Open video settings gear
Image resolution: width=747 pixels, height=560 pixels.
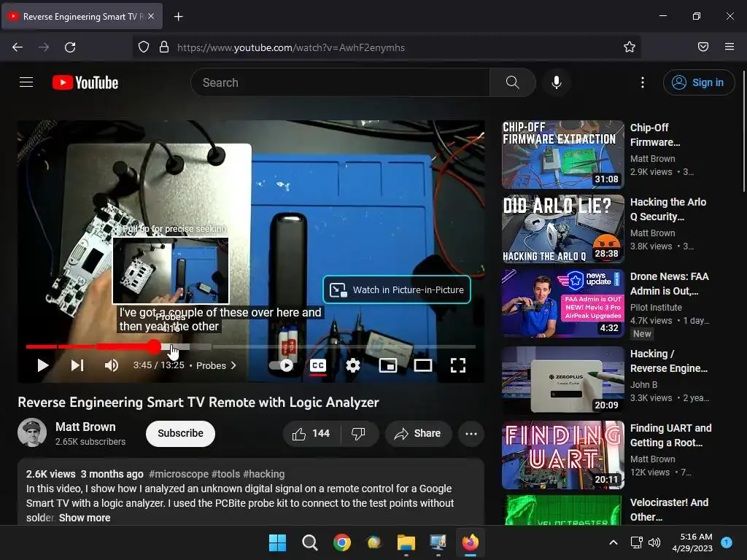point(353,365)
